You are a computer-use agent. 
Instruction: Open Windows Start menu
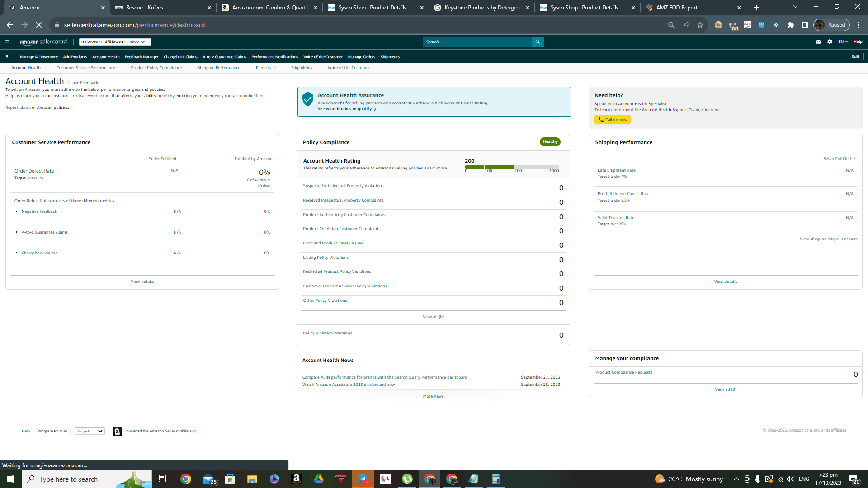pyautogui.click(x=11, y=479)
